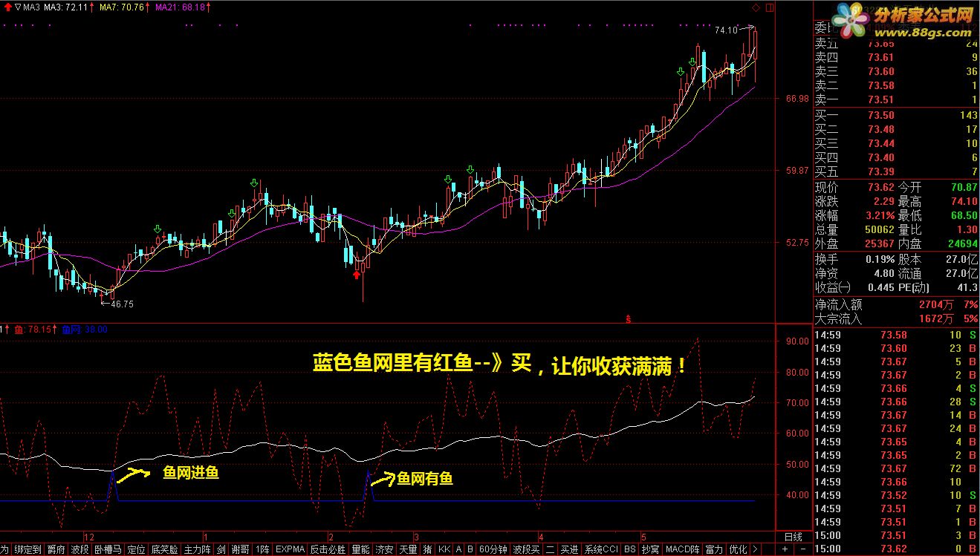
Task: Click the 换手 0.19% value
Action: (879, 259)
